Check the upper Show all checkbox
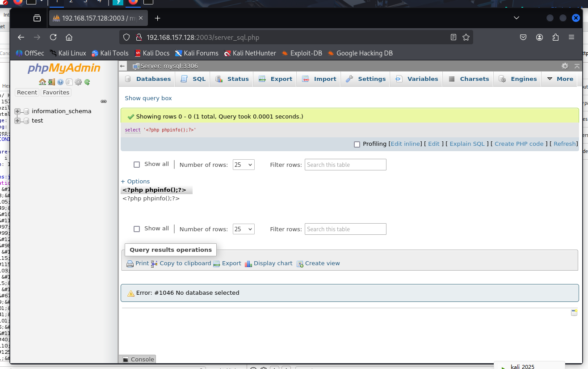The height and width of the screenshot is (369, 588). click(x=137, y=165)
